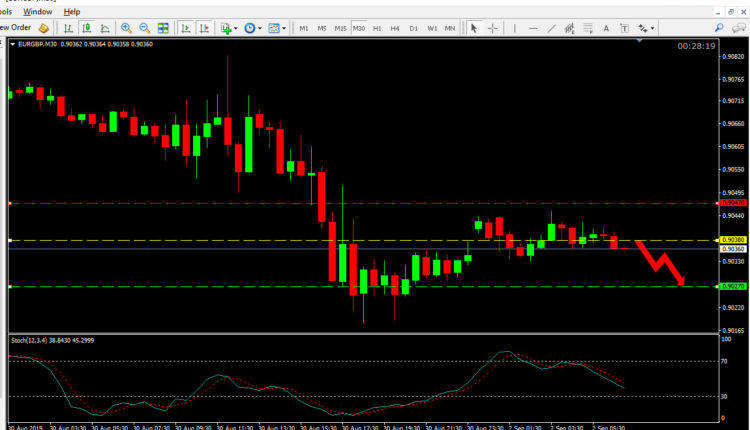Image resolution: width=750 pixels, height=430 pixels.
Task: Tile chart windows icon
Action: pyautogui.click(x=163, y=29)
